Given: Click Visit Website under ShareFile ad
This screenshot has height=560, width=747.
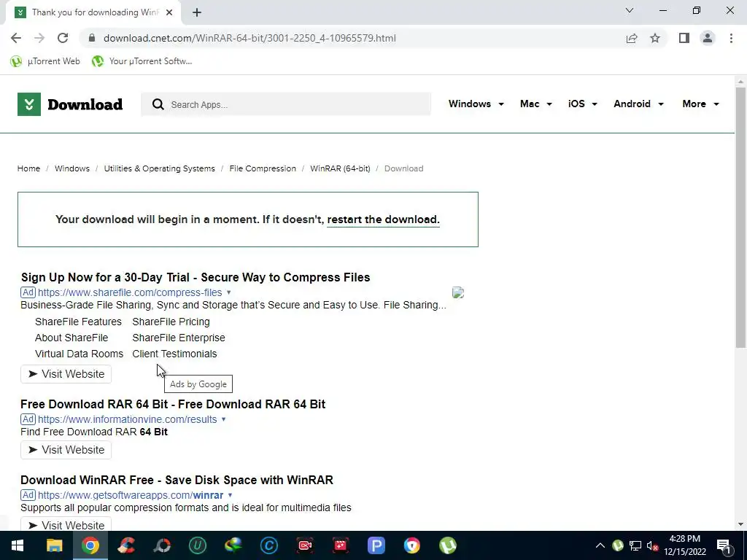Looking at the screenshot, I should (66, 374).
